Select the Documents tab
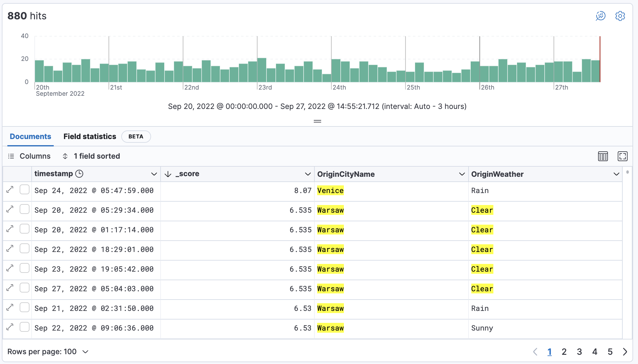 point(30,137)
